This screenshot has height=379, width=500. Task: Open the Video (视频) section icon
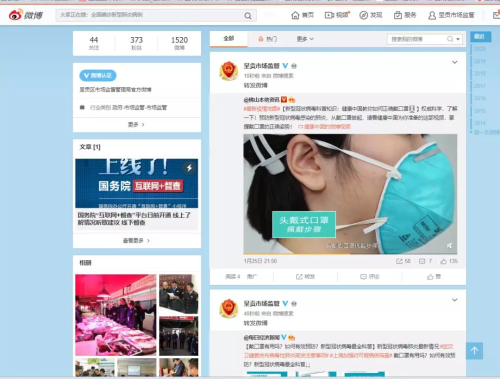tap(329, 15)
